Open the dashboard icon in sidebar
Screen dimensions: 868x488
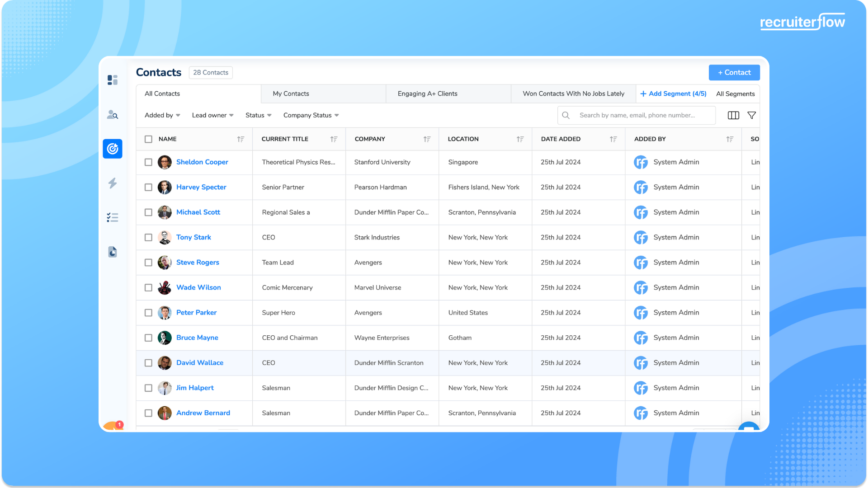point(113,80)
